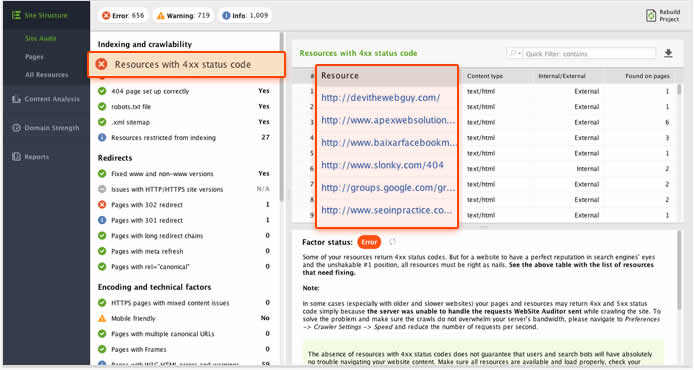This screenshot has height=370, width=694.
Task: Sort by Found on pages column
Action: pyautogui.click(x=647, y=76)
